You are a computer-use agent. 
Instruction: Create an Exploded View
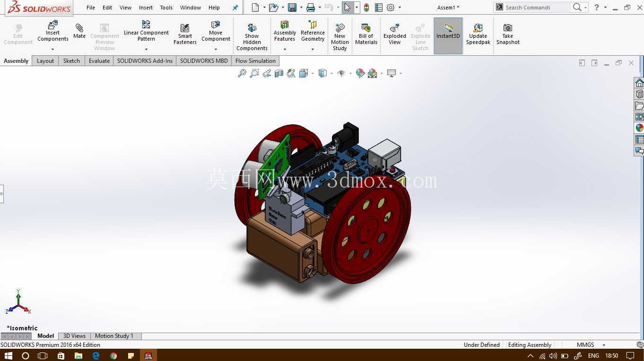pos(395,34)
